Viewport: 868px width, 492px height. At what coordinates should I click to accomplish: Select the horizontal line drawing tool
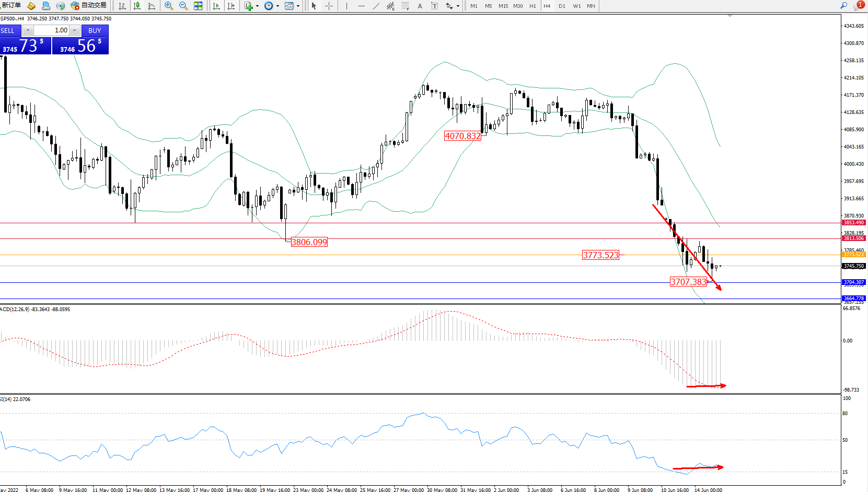coord(361,6)
